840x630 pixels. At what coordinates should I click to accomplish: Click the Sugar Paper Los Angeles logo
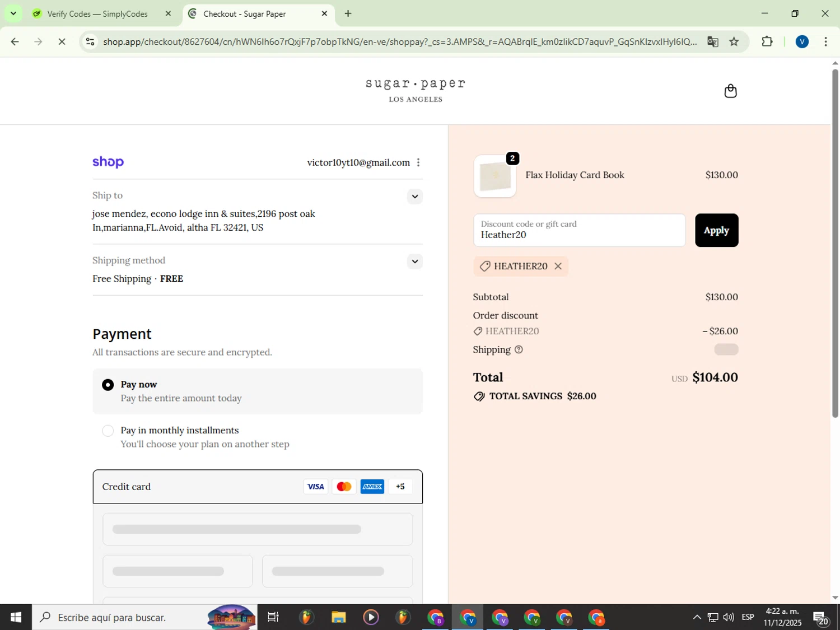coord(416,90)
